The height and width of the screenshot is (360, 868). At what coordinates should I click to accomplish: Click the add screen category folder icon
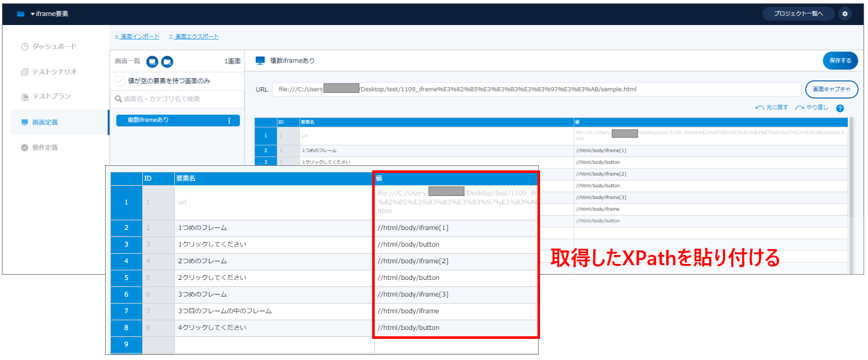coord(167,61)
